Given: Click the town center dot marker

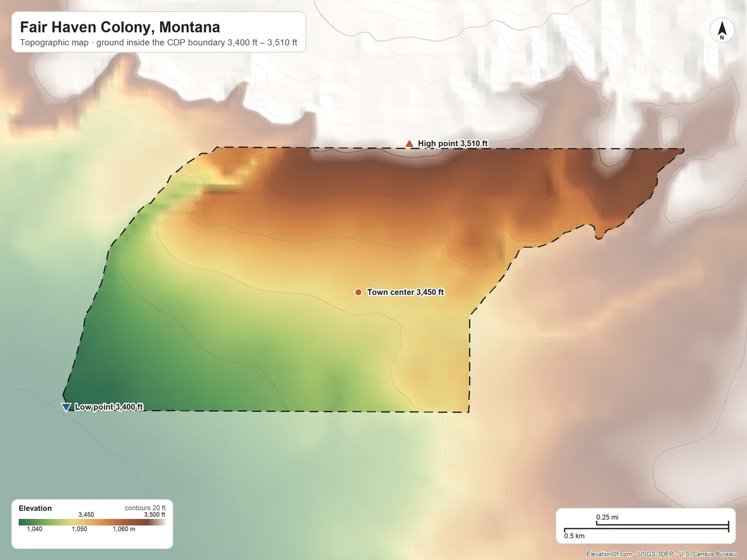Looking at the screenshot, I should 358,292.
